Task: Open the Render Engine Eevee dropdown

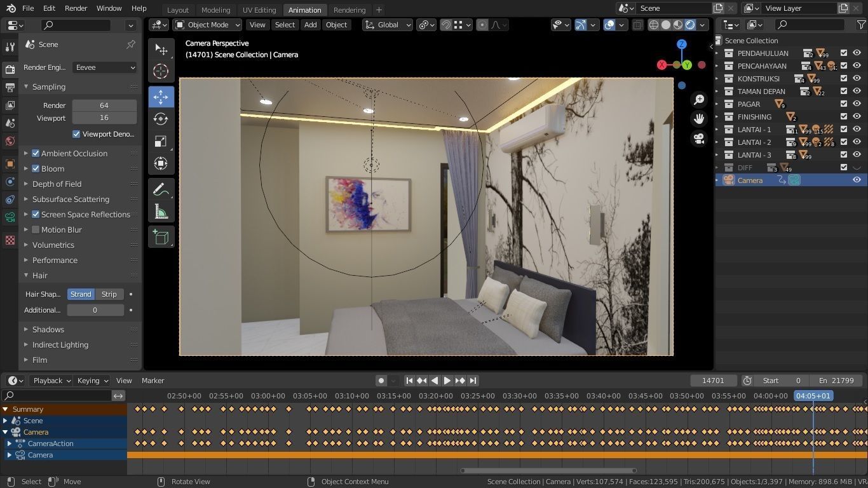Action: click(x=104, y=67)
